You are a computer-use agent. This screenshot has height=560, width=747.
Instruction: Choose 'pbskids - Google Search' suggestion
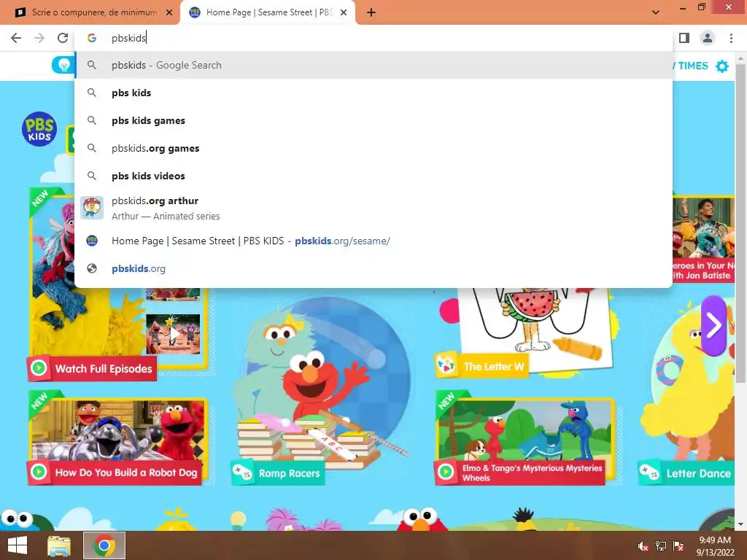pyautogui.click(x=373, y=65)
